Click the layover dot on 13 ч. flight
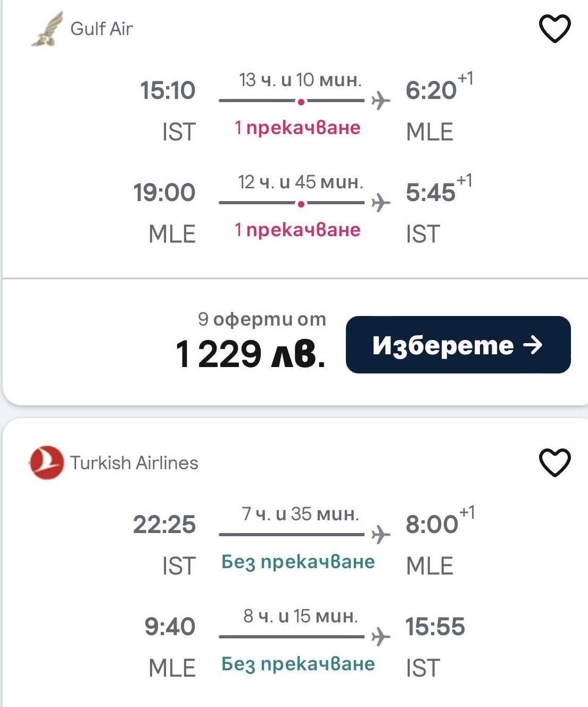Viewport: 588px width, 707px height. pyautogui.click(x=301, y=102)
